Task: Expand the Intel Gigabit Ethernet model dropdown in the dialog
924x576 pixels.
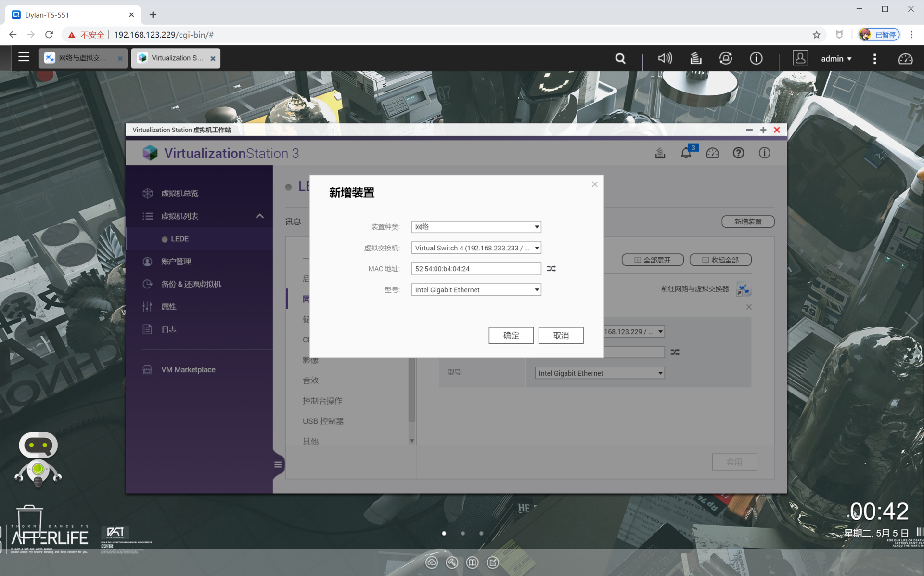Action: (x=476, y=290)
